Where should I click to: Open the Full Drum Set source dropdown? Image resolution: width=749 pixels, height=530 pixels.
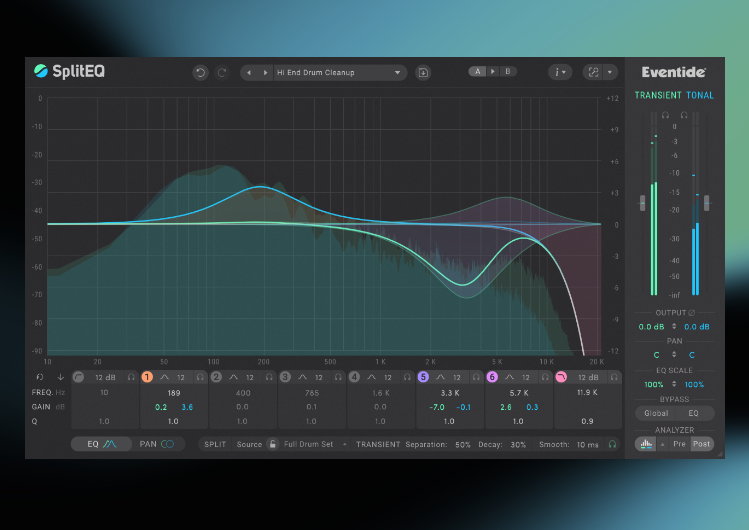314,445
